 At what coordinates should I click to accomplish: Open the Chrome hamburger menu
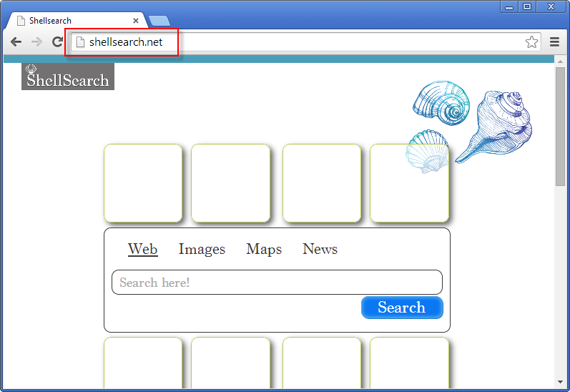[554, 41]
